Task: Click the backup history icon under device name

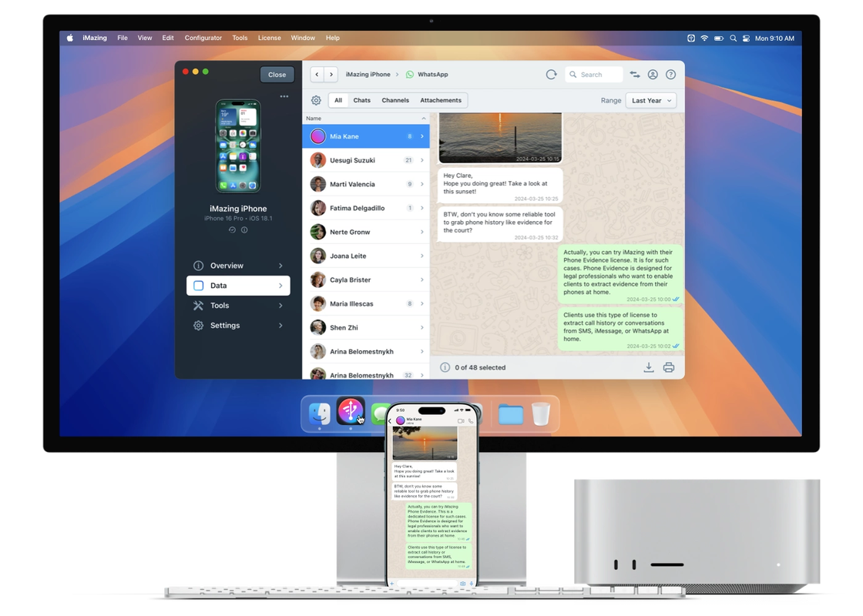Action: coord(232,230)
